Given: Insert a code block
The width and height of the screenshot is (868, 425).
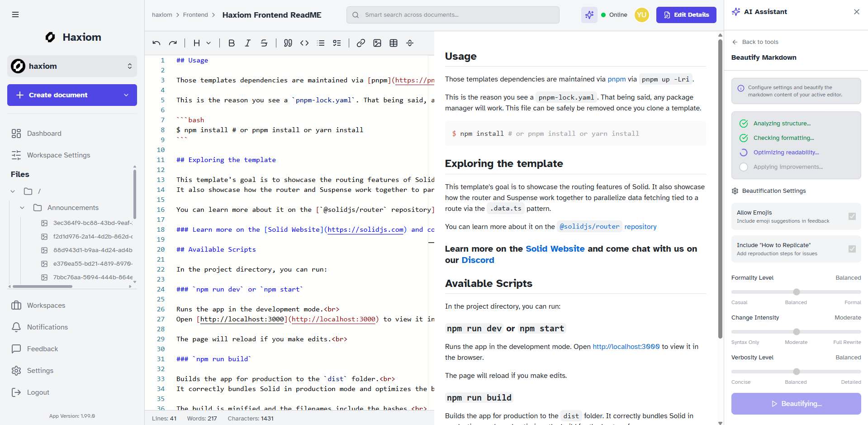Looking at the screenshot, I should (x=304, y=43).
